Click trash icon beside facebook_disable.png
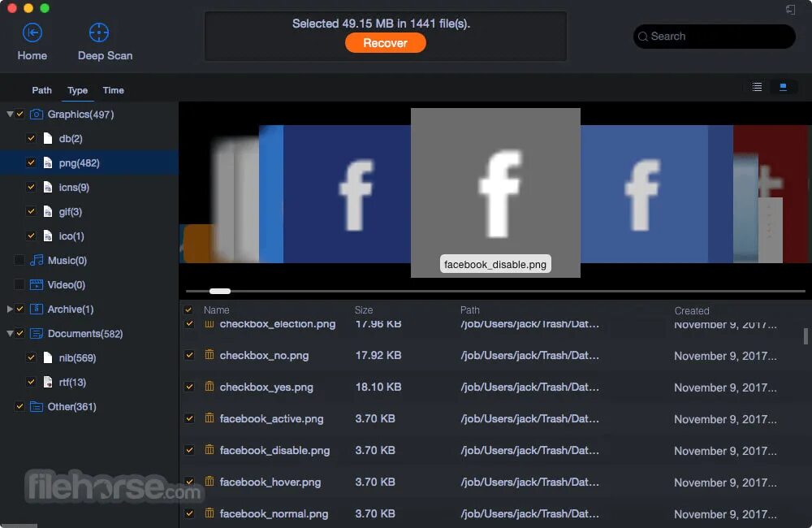 click(x=209, y=450)
